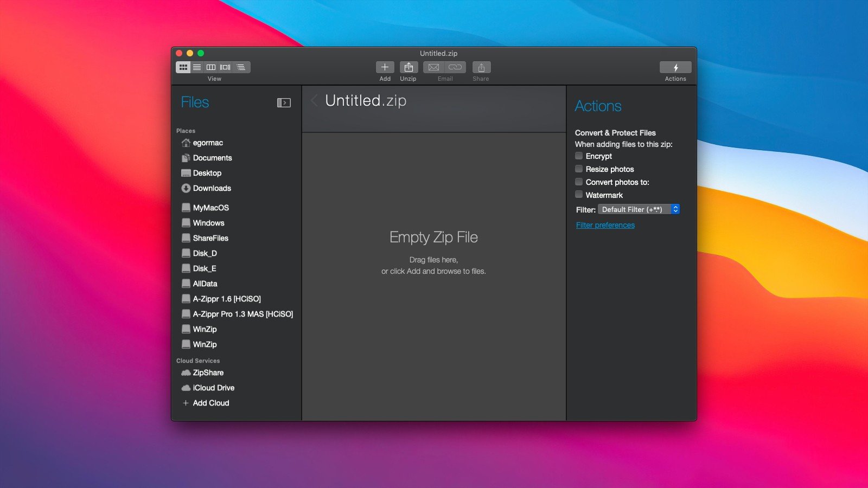
Task: Open the ZipShare cloud service
Action: (x=208, y=373)
